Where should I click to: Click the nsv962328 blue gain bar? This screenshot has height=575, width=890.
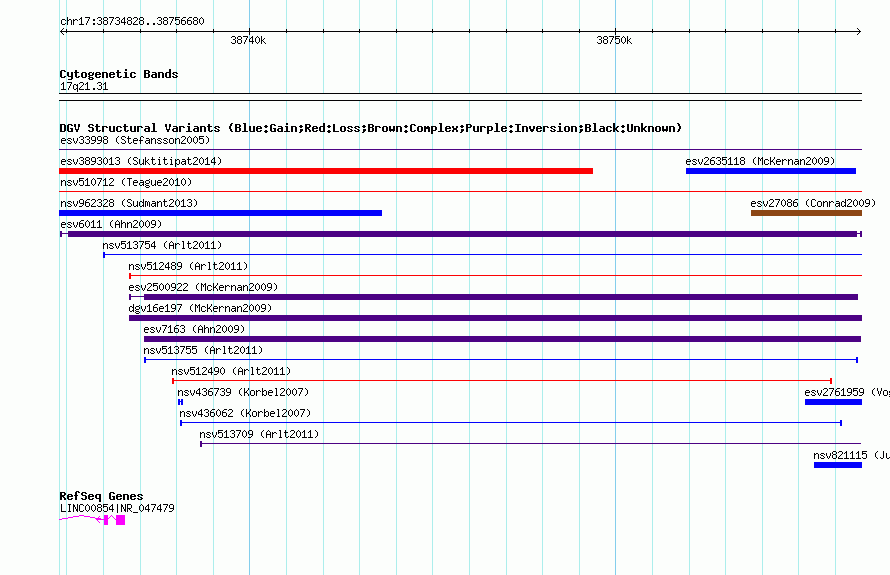click(x=220, y=213)
